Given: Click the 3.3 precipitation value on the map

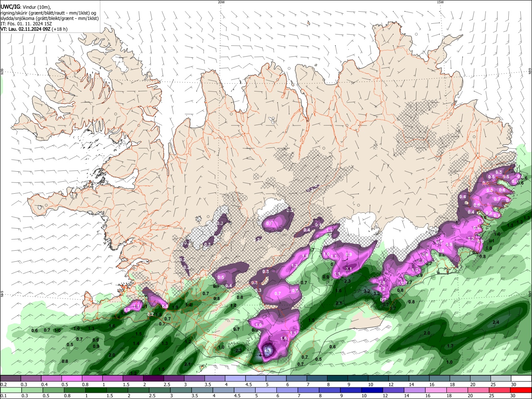Looking at the screenshot, I should (x=377, y=294).
